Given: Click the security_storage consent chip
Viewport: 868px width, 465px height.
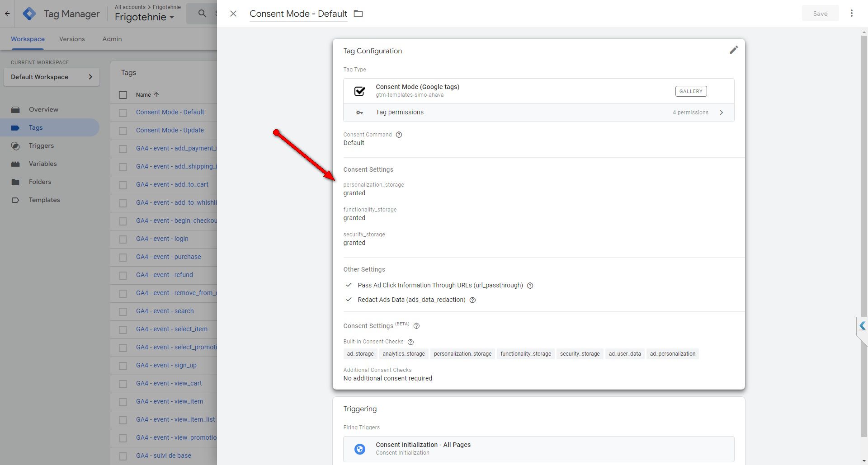Looking at the screenshot, I should [x=580, y=354].
